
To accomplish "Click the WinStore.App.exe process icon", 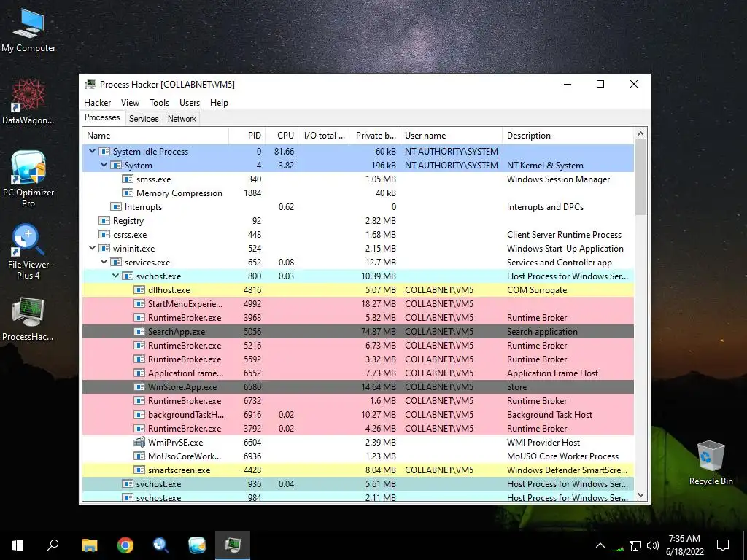I will click(x=139, y=386).
